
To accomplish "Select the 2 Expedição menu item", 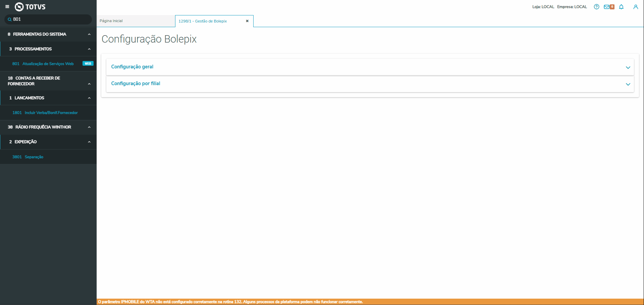I will 48,142.
